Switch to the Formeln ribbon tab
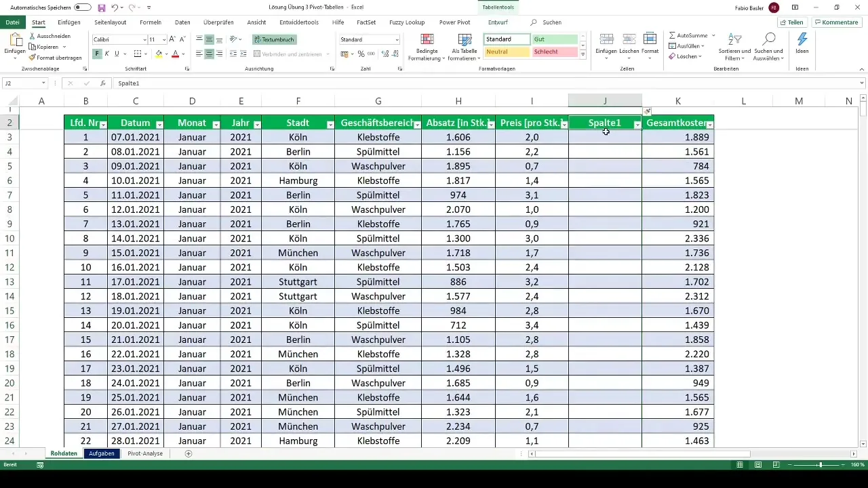The image size is (868, 488). [151, 22]
